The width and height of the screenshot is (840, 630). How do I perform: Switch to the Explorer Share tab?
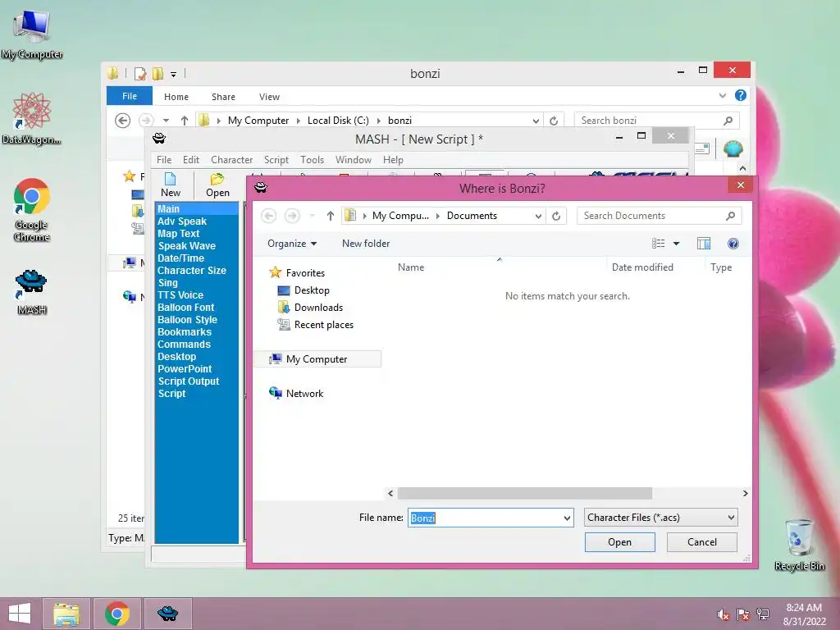tap(223, 97)
